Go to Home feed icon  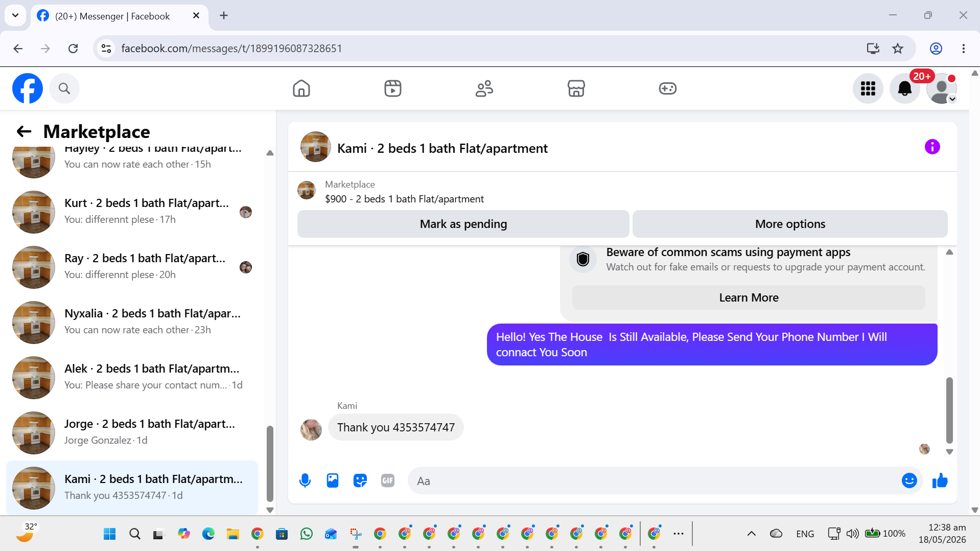[x=301, y=88]
